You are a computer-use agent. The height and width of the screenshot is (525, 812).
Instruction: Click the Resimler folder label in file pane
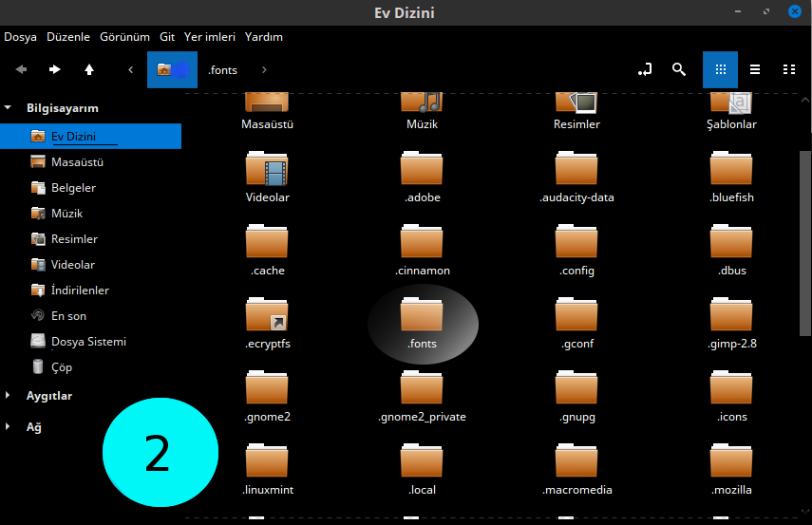pyautogui.click(x=576, y=124)
